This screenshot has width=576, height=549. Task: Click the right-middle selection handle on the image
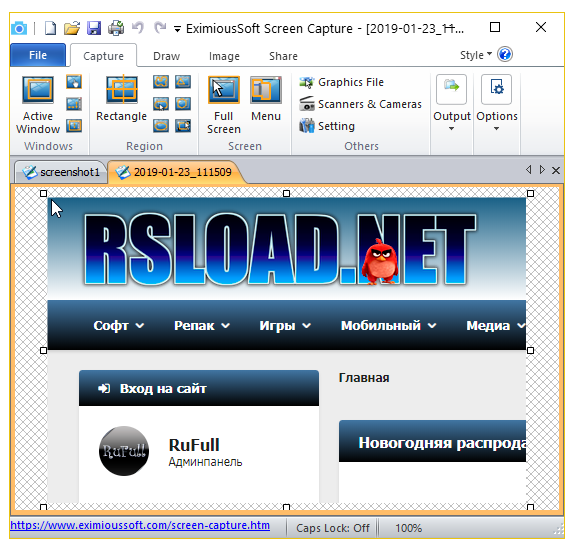click(x=530, y=350)
